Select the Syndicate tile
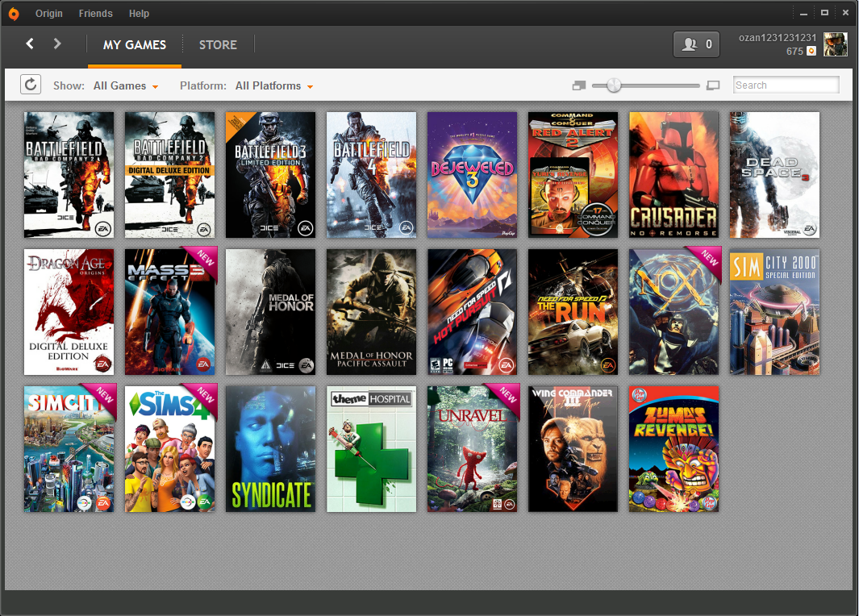859x616 pixels. [271, 449]
